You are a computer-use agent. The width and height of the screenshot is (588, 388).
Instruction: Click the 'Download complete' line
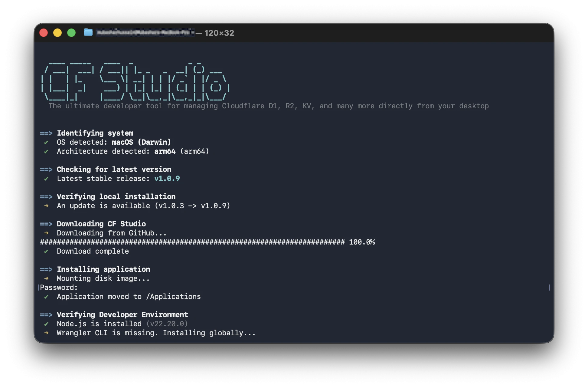pyautogui.click(x=93, y=251)
